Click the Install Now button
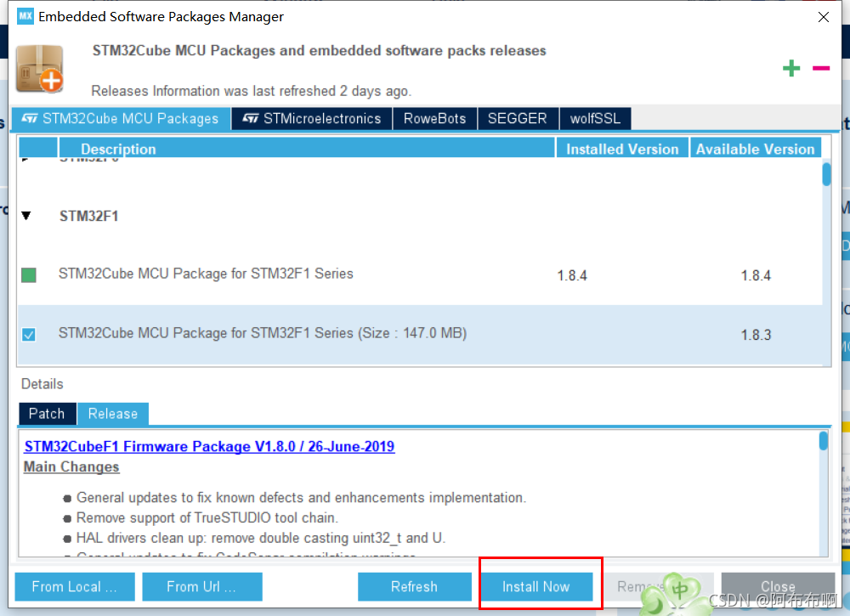This screenshot has width=850, height=616. [x=536, y=587]
